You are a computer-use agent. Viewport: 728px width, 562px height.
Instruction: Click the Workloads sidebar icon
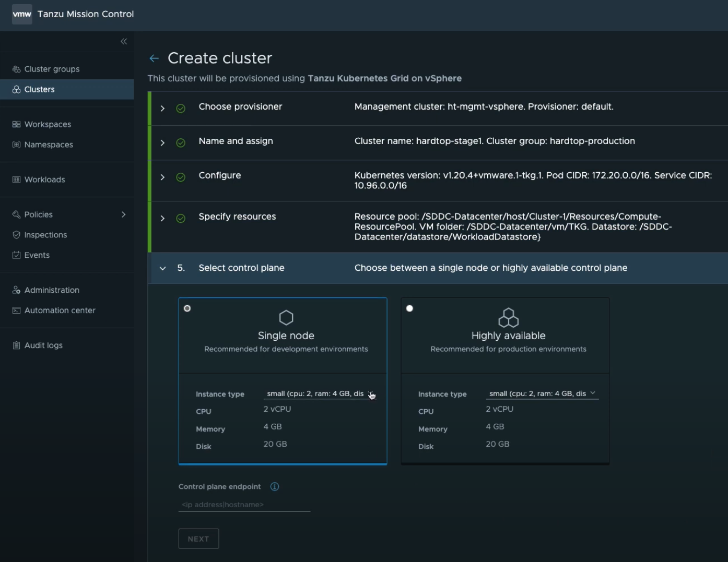pyautogui.click(x=16, y=180)
